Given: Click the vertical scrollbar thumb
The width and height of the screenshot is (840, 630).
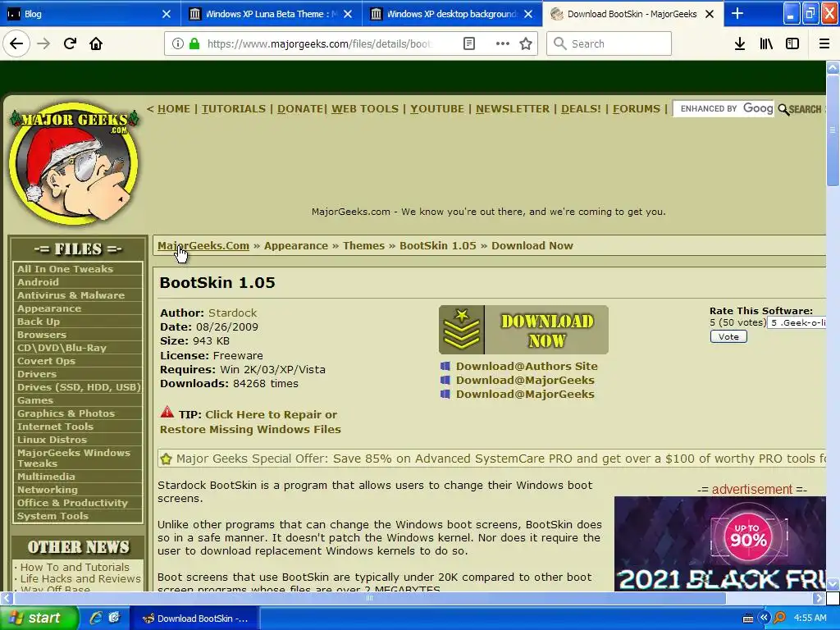Looking at the screenshot, I should click(833, 130).
